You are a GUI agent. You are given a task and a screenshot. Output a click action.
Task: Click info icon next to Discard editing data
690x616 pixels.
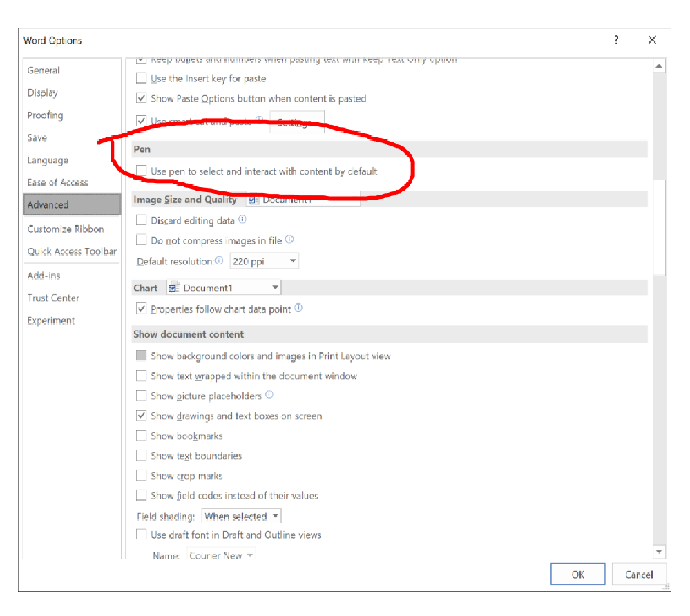point(242,219)
